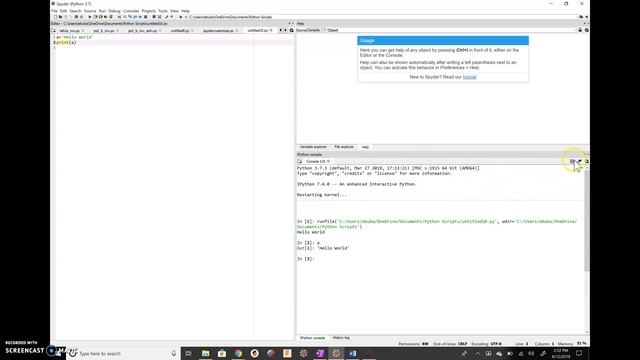Open Windows Task View on the taskbar
The image size is (640, 360).
coord(189,353)
